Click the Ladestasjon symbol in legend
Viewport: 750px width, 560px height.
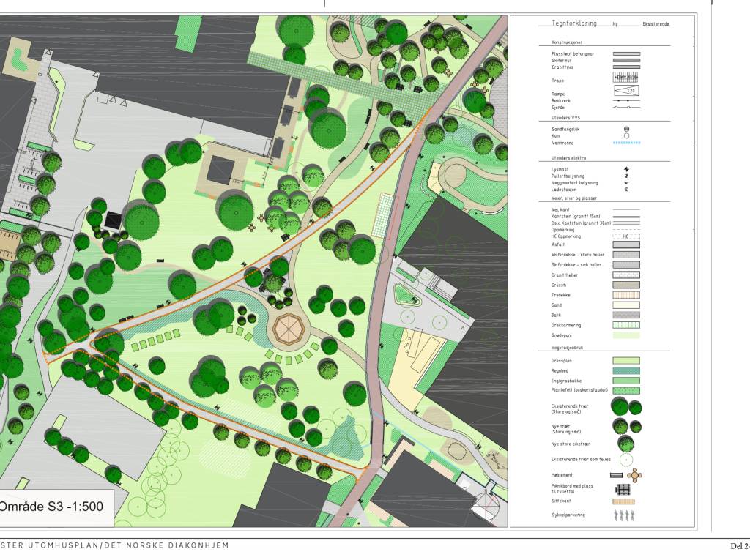(626, 190)
